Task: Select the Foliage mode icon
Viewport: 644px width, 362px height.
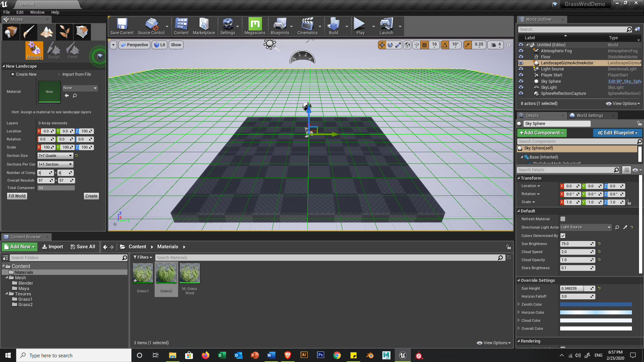Action: (64, 32)
